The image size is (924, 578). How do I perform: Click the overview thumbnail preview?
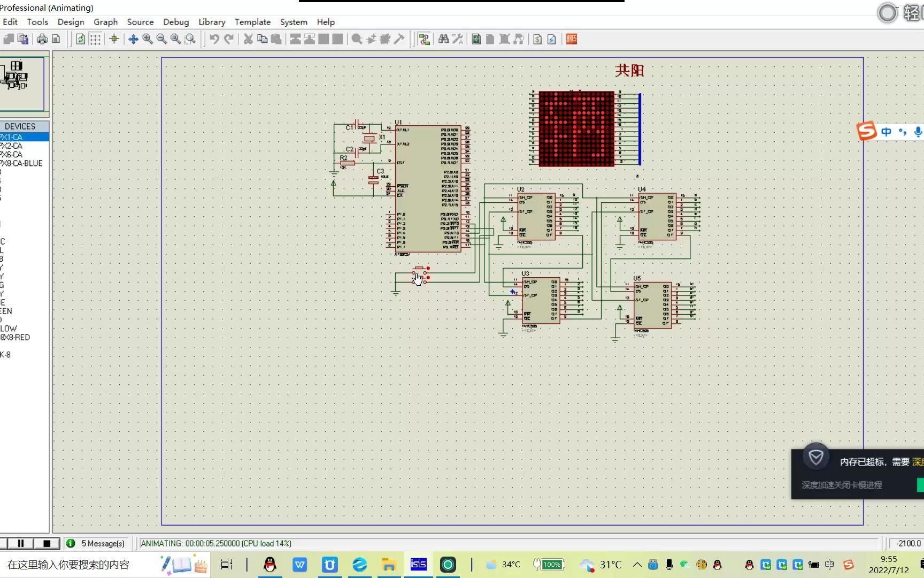21,83
